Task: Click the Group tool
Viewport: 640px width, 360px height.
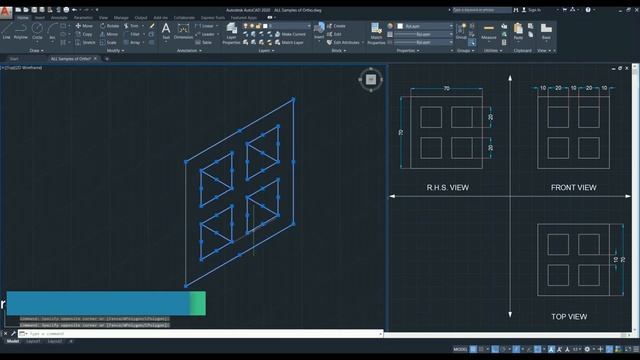Action: 461,31
